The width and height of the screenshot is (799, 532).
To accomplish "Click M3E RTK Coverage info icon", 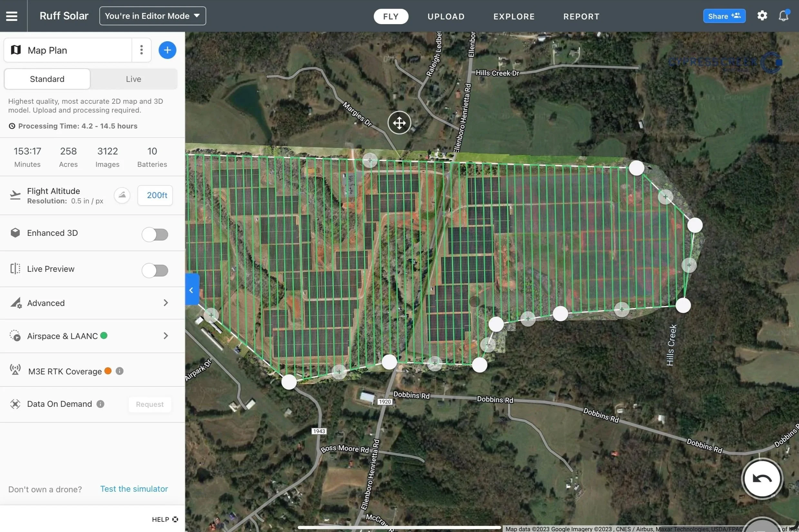I will coord(120,371).
